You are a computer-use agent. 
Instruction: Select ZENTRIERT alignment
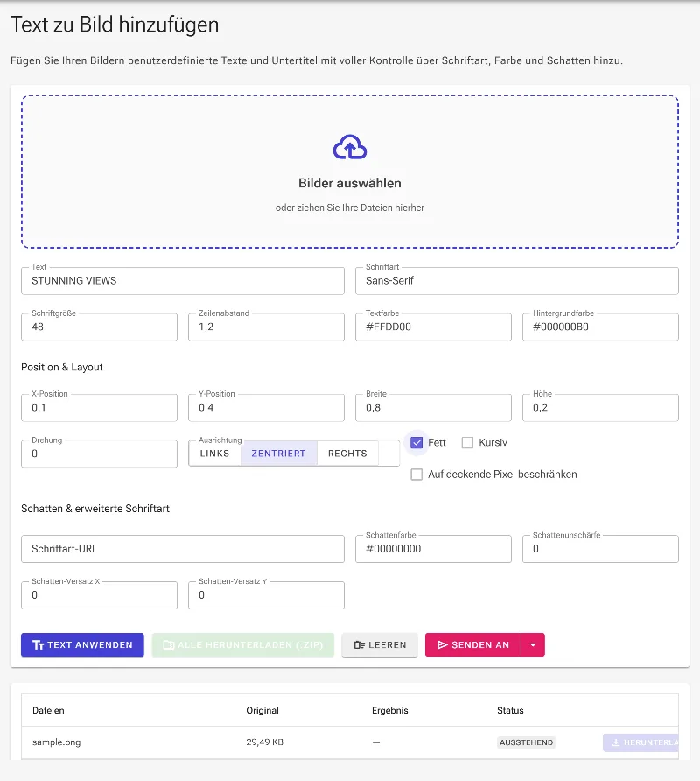[x=278, y=454]
